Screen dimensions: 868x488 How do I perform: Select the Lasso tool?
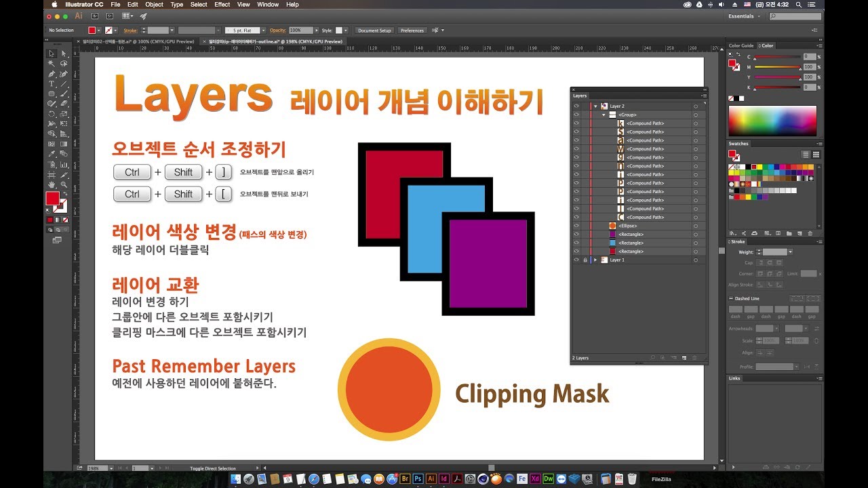tap(64, 63)
